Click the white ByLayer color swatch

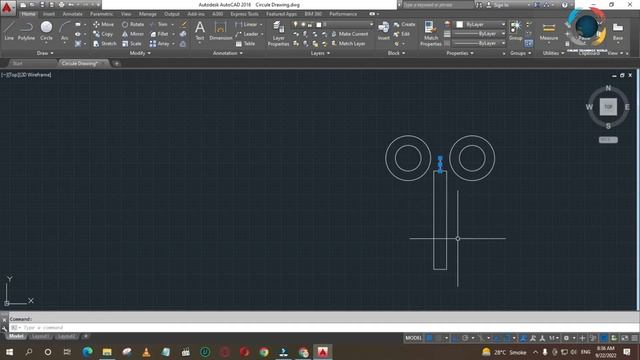tap(460, 24)
